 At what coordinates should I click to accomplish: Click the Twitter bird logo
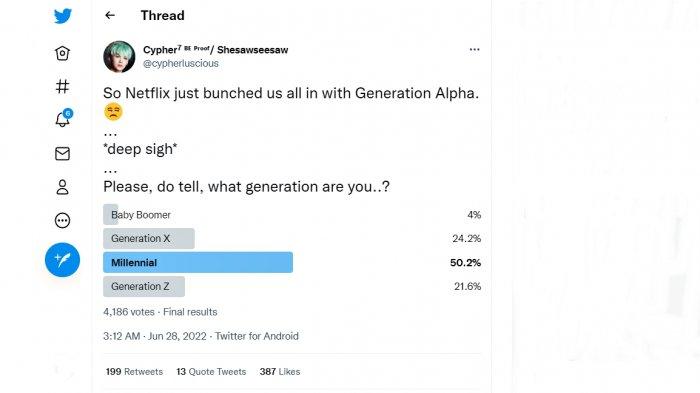pyautogui.click(x=62, y=16)
